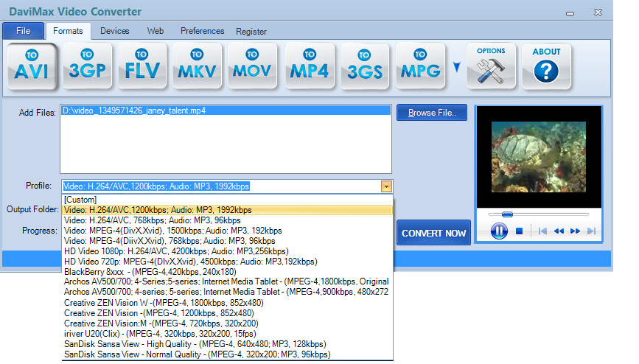Pause the video preview playback
Image resolution: width=639 pixels, height=364 pixels.
(499, 231)
